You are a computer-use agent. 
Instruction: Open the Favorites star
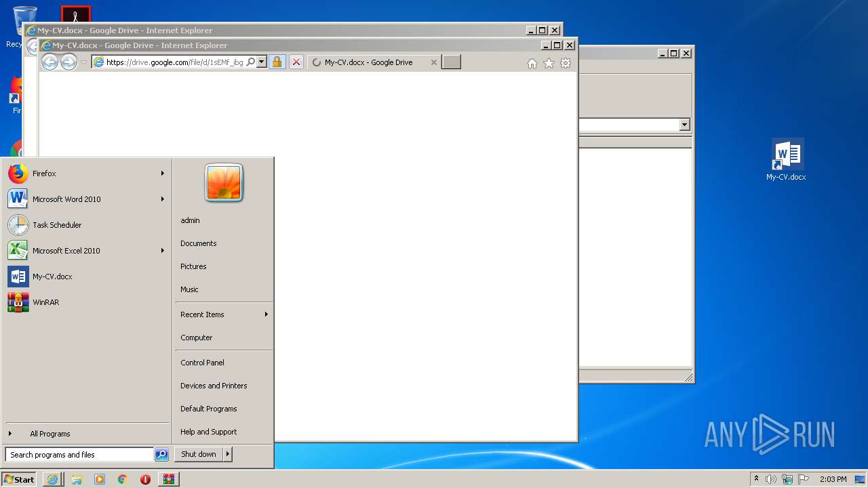point(549,63)
